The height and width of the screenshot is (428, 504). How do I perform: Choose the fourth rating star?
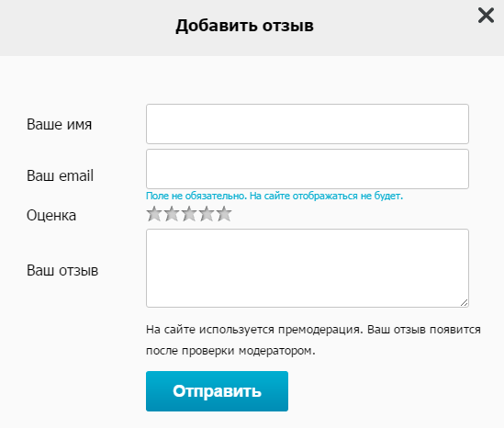coord(207,214)
